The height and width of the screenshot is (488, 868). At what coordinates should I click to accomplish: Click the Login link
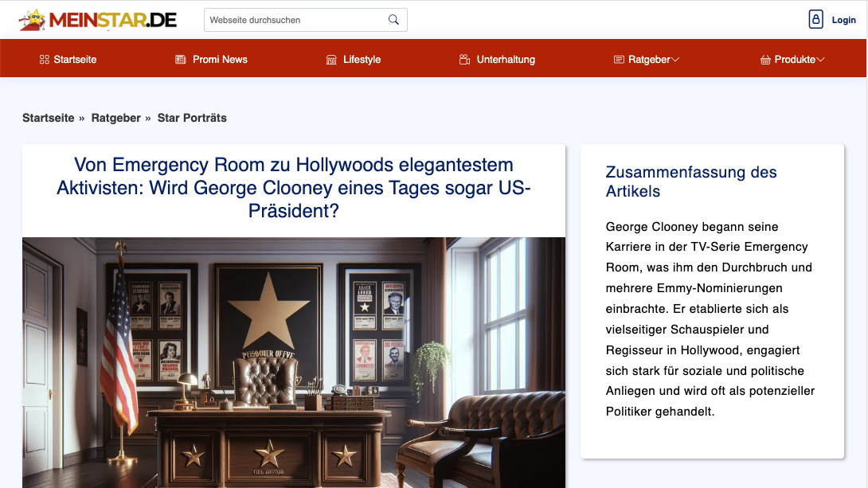click(x=843, y=20)
